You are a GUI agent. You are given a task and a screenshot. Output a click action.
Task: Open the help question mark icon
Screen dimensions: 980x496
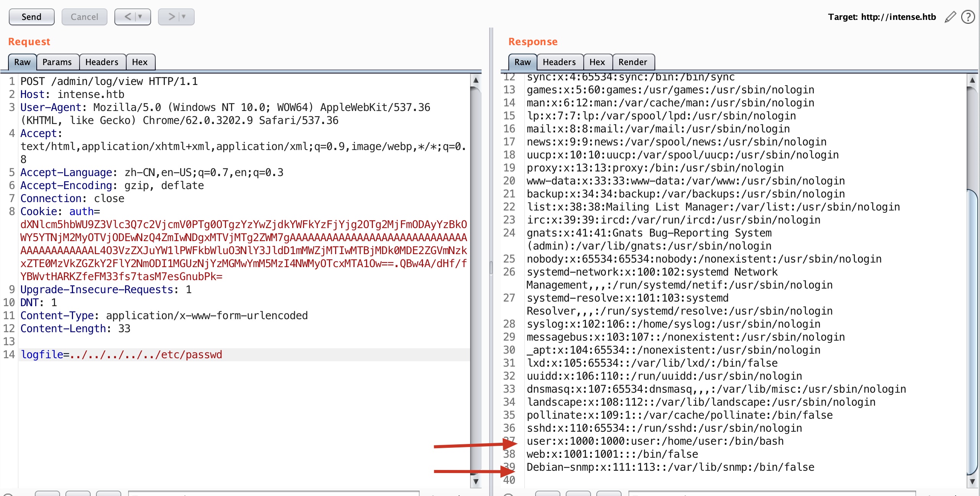968,17
